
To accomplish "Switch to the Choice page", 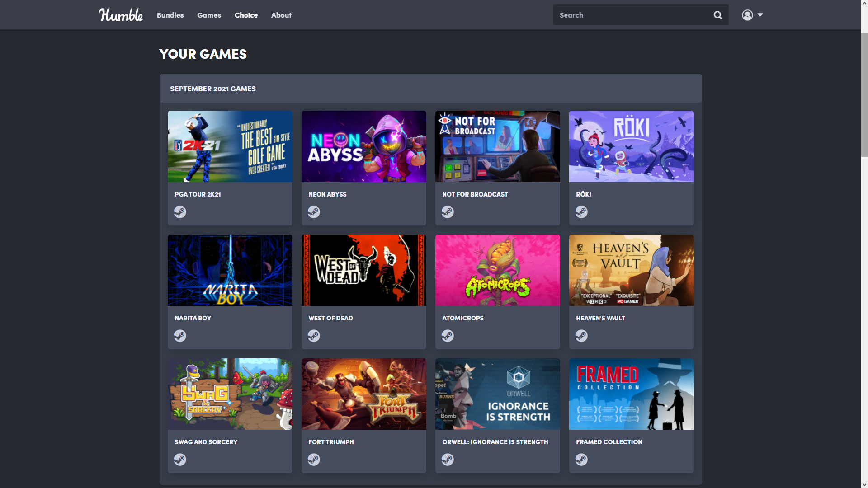I will tap(246, 15).
